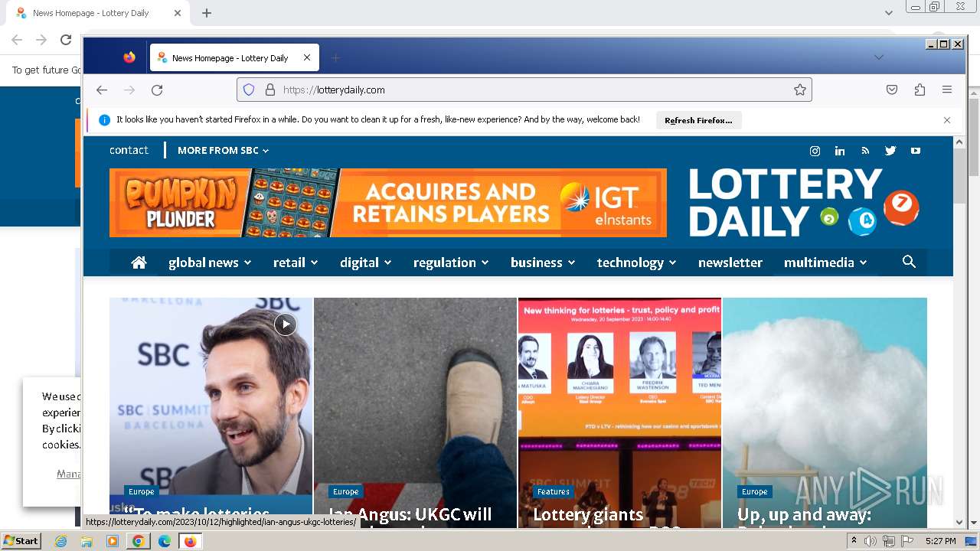This screenshot has width=980, height=551.
Task: Click the scrollbar down arrow in Firefox
Action: point(960,522)
